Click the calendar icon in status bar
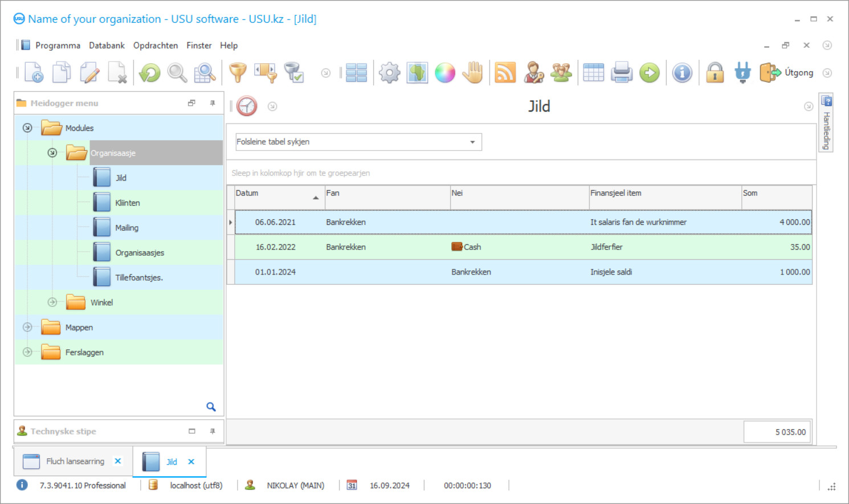The image size is (849, 504). click(352, 485)
